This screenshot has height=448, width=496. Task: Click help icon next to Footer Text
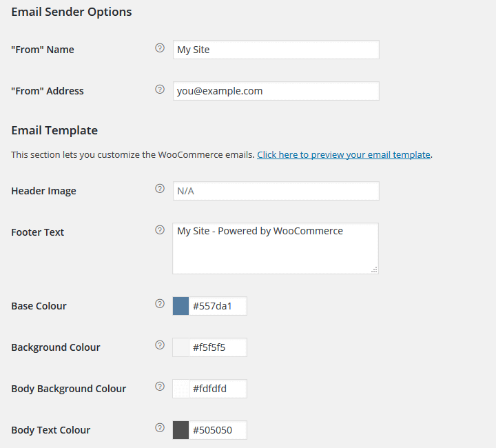(160, 230)
